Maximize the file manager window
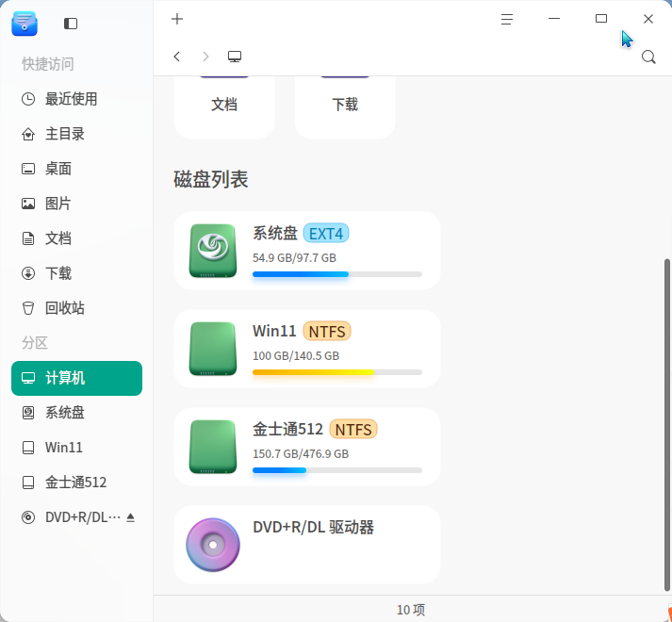The height and width of the screenshot is (622, 672). (601, 19)
